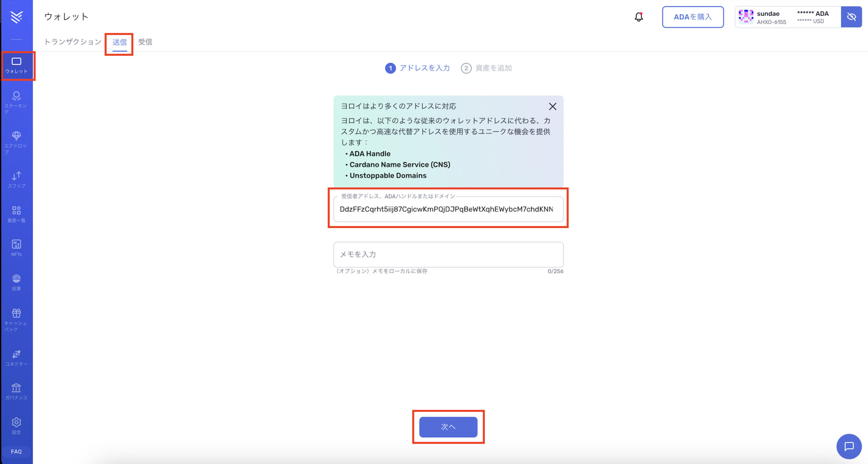This screenshot has width=868, height=464.
Task: Open the Settings gear icon
Action: [16, 425]
